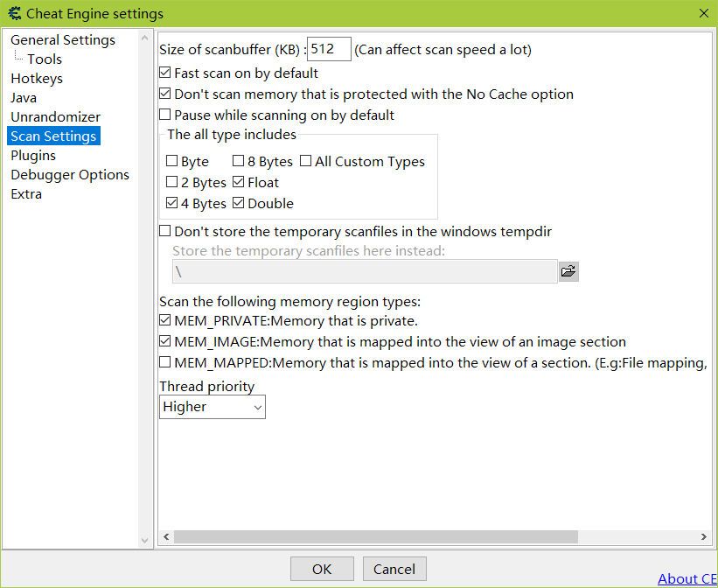Open Debugger Options page
This screenshot has height=588, width=718.
pyautogui.click(x=70, y=175)
